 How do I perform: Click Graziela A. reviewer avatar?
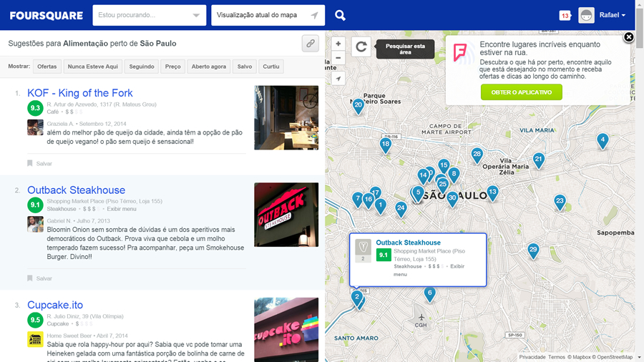35,127
